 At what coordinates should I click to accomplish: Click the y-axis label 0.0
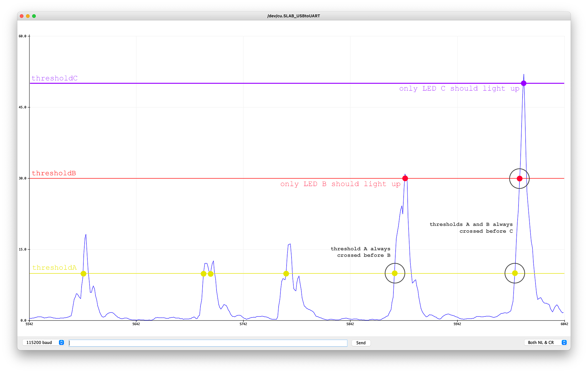click(x=23, y=320)
